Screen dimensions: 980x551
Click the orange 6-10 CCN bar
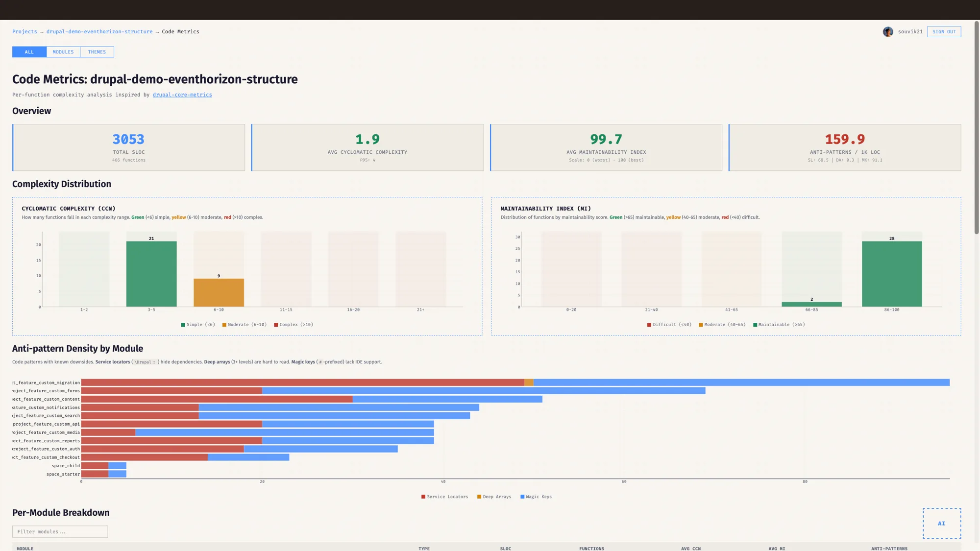coord(219,292)
